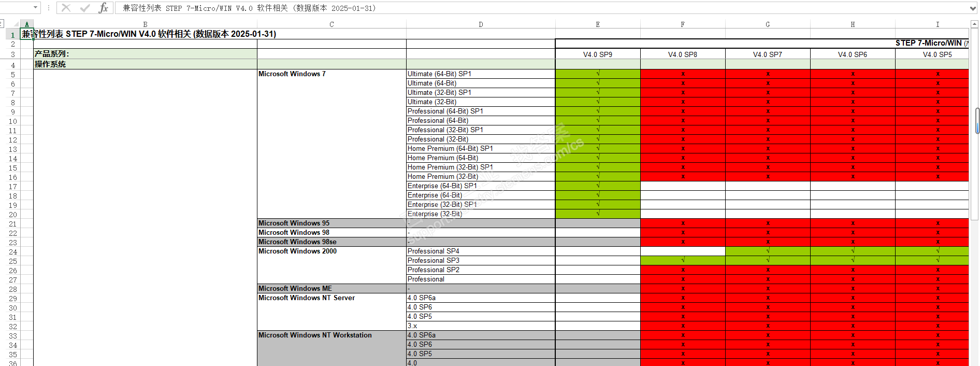This screenshot has height=366, width=980.
Task: Click the 'STEP 7-Micro/WIN' merged header cell
Action: pos(762,44)
